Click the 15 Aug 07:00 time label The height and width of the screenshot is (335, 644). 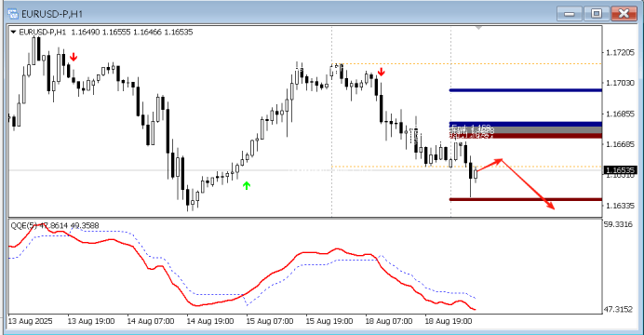tap(270, 321)
